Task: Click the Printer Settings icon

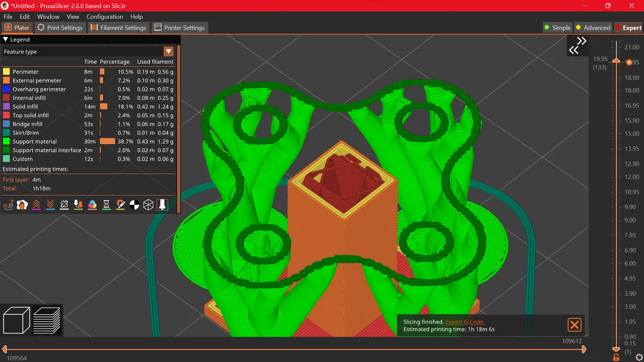Action: (x=158, y=27)
